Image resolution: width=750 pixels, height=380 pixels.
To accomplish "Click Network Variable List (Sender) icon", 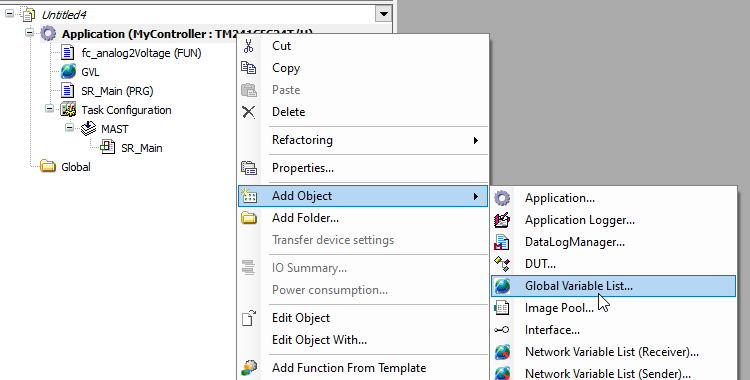I will pos(502,373).
